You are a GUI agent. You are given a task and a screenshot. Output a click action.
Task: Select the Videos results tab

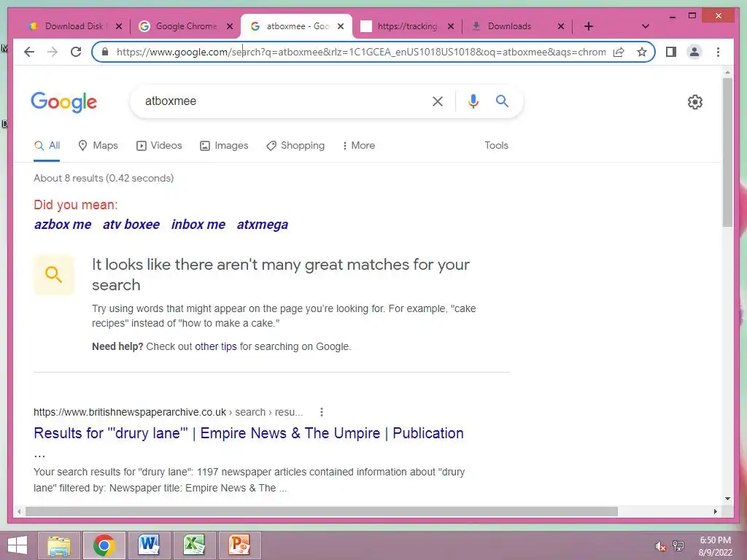pyautogui.click(x=159, y=145)
